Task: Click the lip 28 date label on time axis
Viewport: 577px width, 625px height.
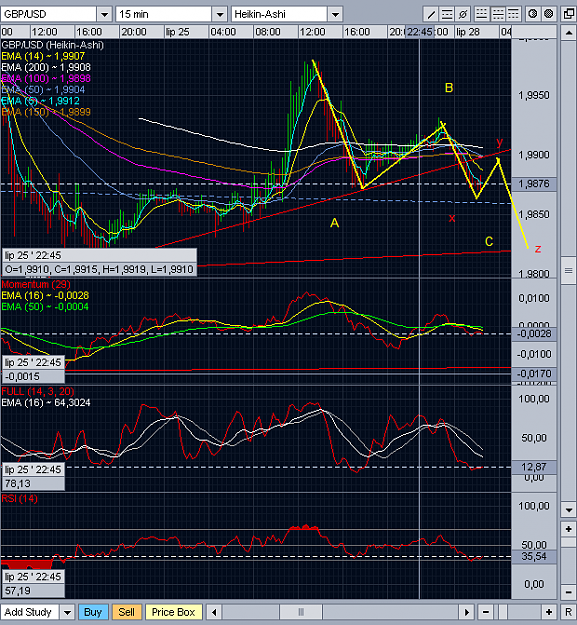Action: pos(468,32)
